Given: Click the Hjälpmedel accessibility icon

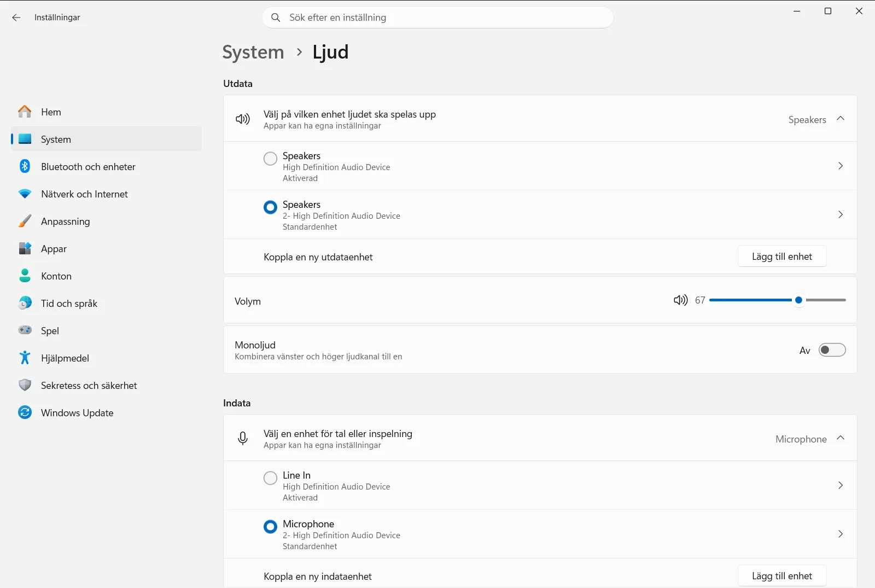Looking at the screenshot, I should [25, 358].
